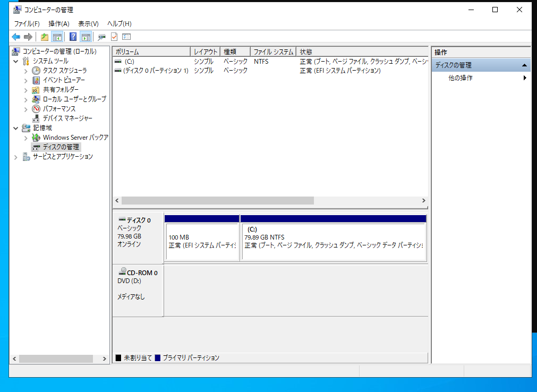537x392 pixels.
Task: Select the C: partition block in Disk 0
Action: [x=333, y=242]
